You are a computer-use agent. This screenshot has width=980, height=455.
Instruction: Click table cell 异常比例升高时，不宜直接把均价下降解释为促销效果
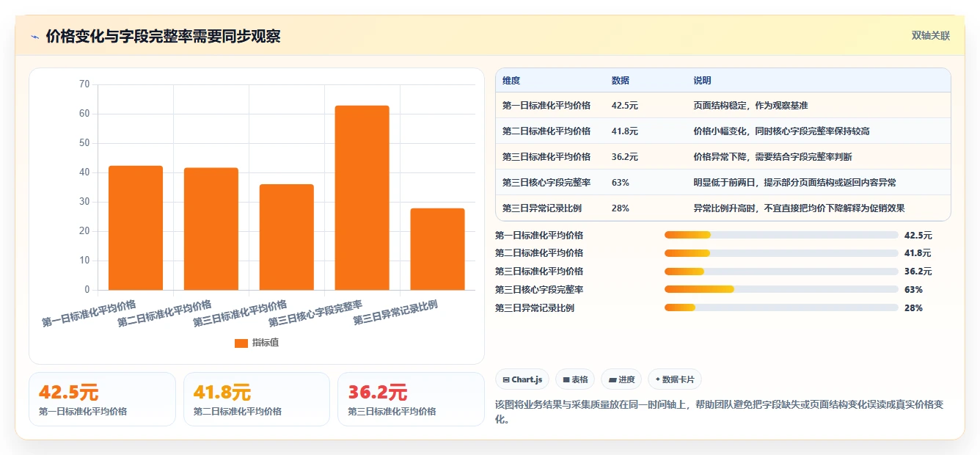tap(799, 208)
